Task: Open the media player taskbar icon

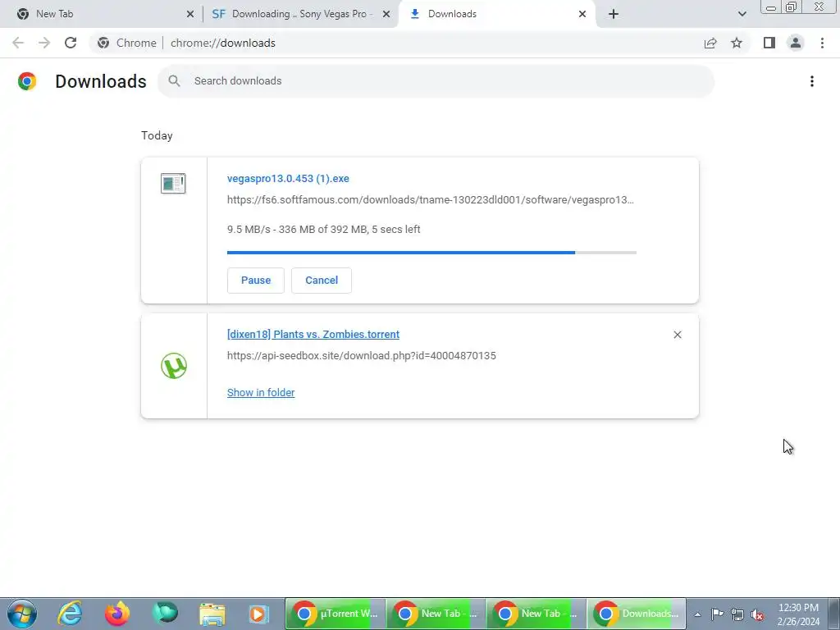Action: (258, 614)
